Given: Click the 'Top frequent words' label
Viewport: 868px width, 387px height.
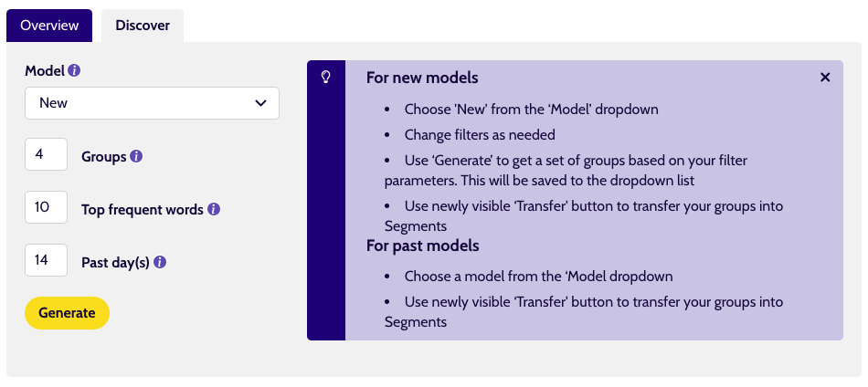Looking at the screenshot, I should coord(143,210).
